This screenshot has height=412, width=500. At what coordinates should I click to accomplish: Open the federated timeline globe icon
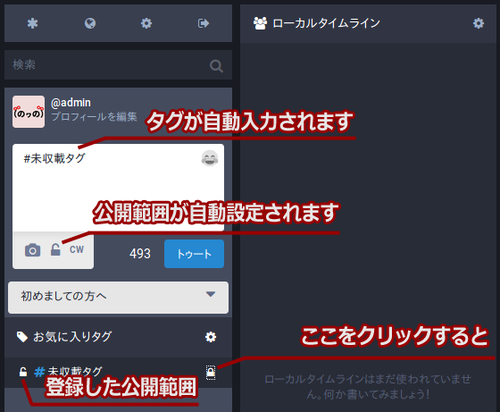[90, 23]
